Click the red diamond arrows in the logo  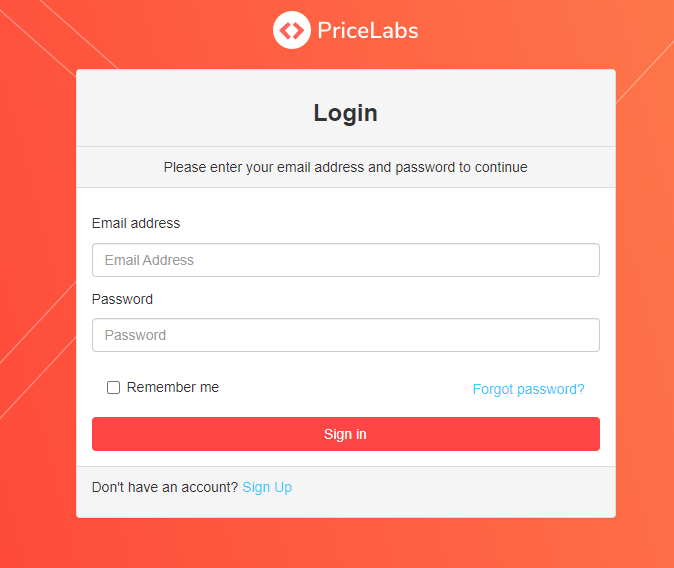(291, 31)
